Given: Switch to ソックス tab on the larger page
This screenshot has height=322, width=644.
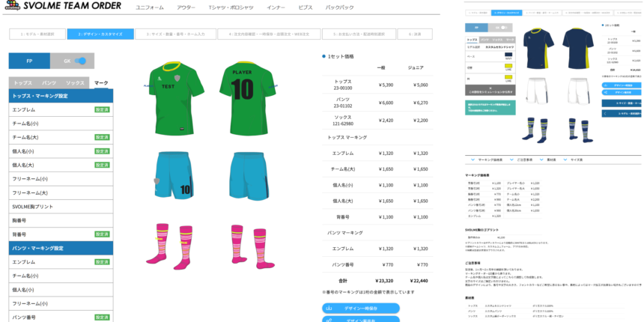Looking at the screenshot, I should [75, 82].
